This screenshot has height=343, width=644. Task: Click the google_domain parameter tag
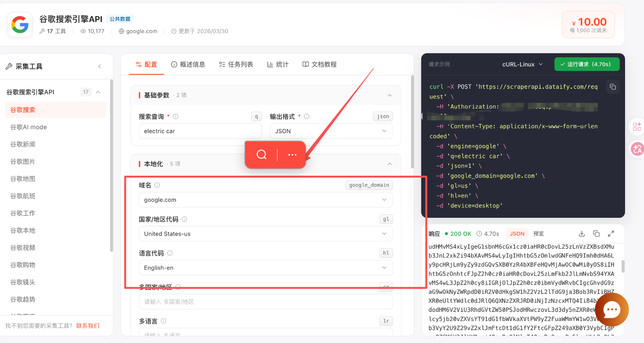[x=369, y=185]
